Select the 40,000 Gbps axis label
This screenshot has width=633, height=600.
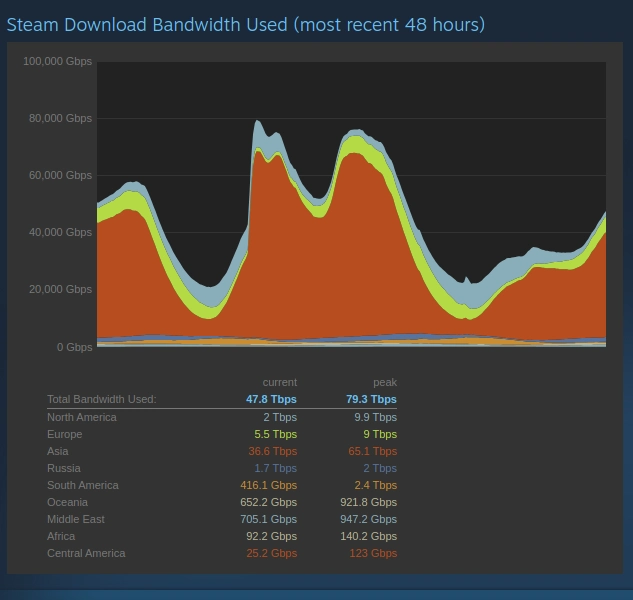(60, 232)
